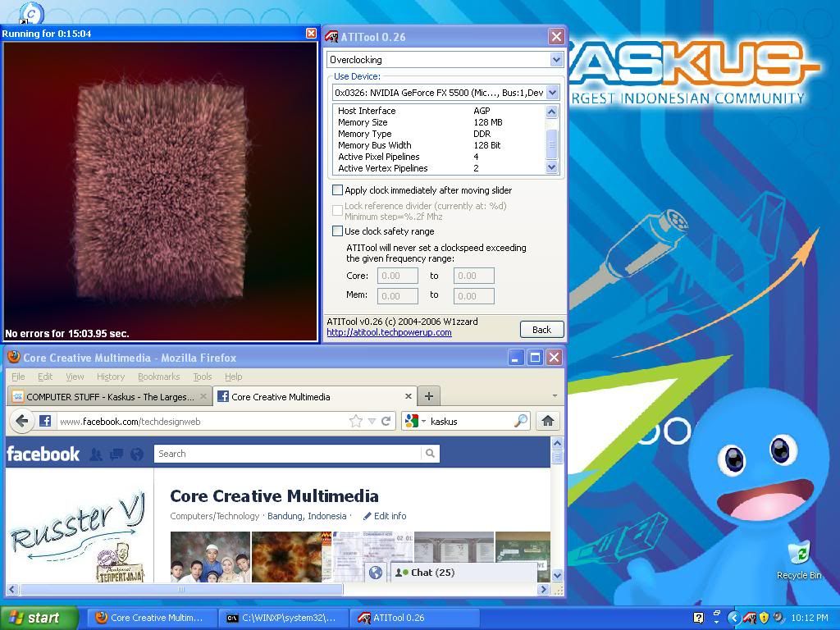Click the family photo thumbnail

pos(210,557)
